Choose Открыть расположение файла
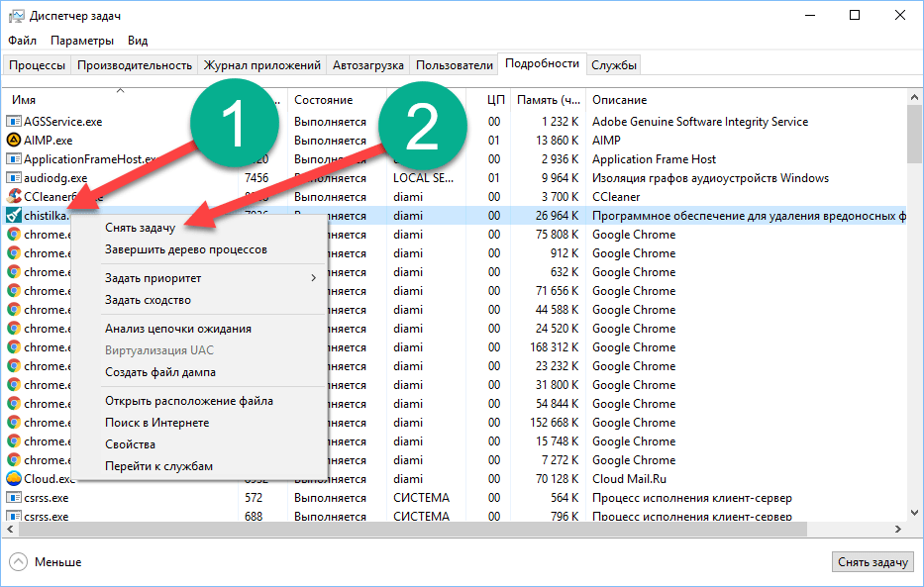924x587 pixels. pyautogui.click(x=189, y=401)
